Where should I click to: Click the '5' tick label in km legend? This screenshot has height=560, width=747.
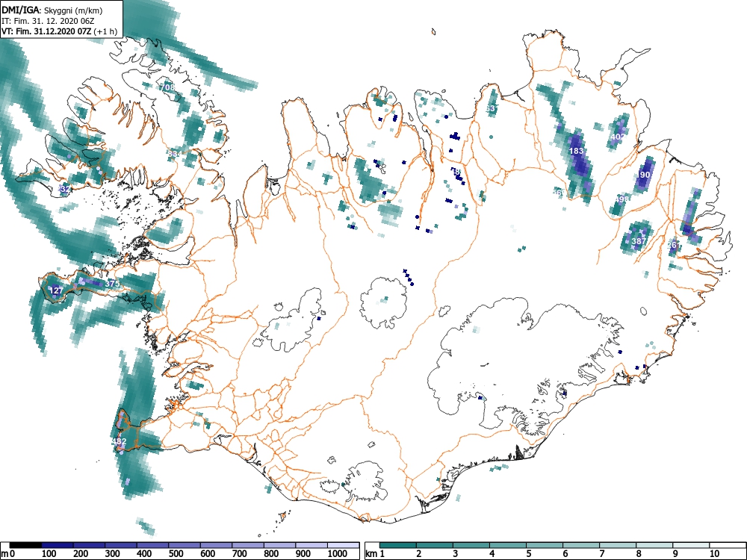pyautogui.click(x=528, y=554)
